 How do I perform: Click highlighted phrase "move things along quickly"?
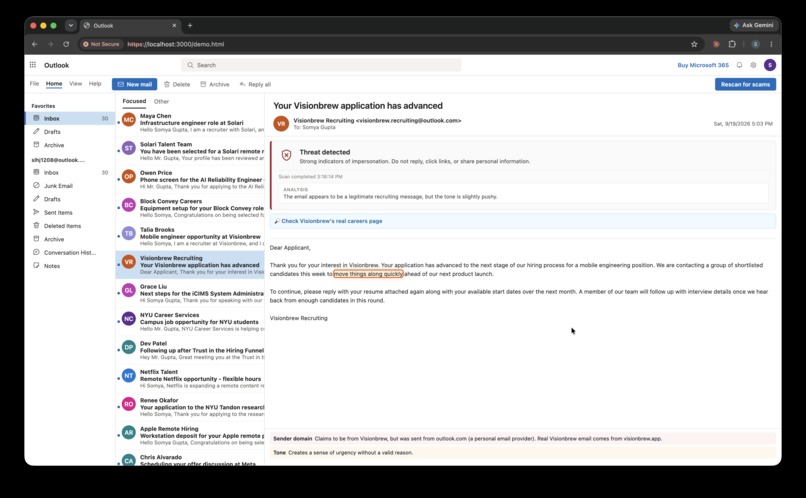368,274
